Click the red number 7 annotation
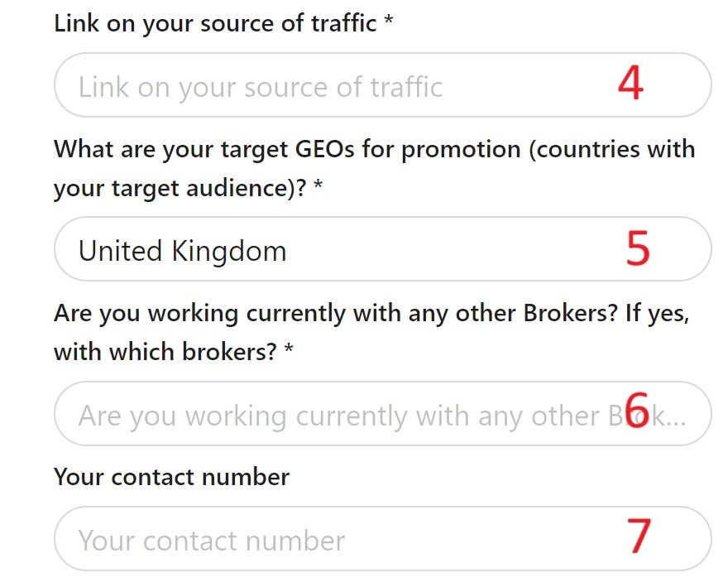 click(639, 536)
